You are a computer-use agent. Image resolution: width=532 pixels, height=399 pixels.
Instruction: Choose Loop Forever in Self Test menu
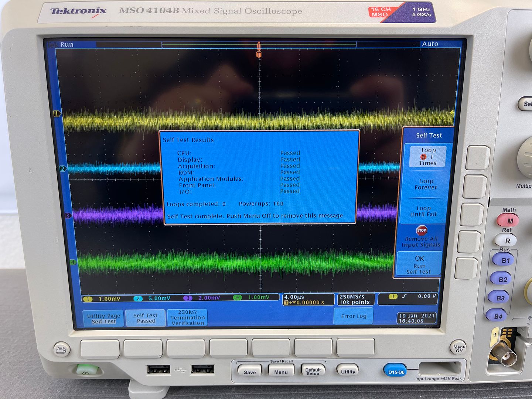[426, 184]
